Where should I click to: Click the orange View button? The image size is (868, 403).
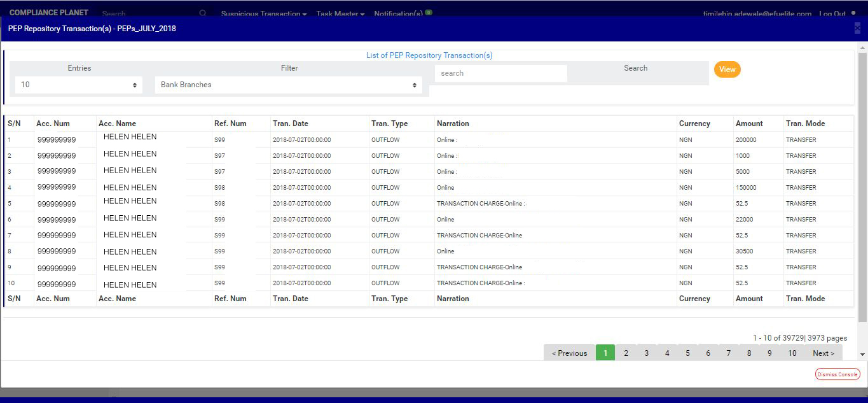click(x=727, y=69)
